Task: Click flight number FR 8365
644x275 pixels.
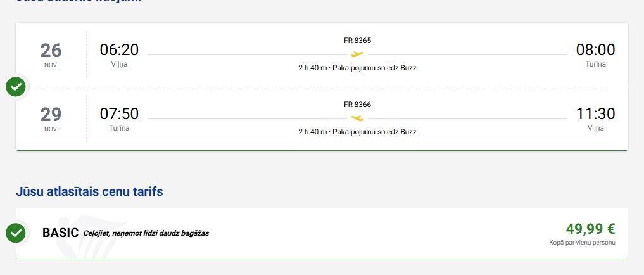Action: (358, 41)
